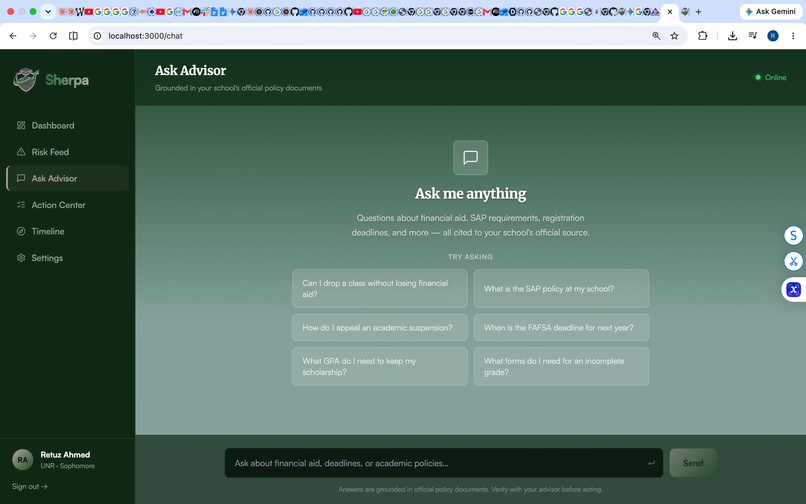The image size is (806, 504).
Task: Click the large chat bubble icon above Ask me anything
Action: [x=470, y=157]
